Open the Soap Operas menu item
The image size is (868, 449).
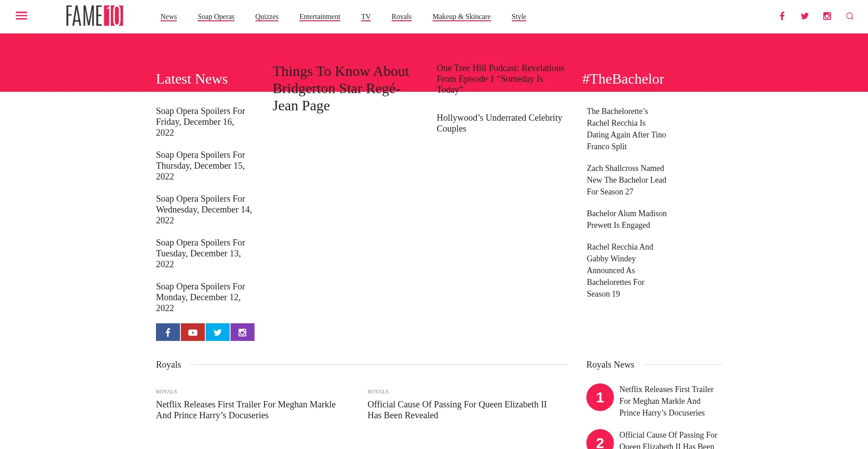(216, 17)
